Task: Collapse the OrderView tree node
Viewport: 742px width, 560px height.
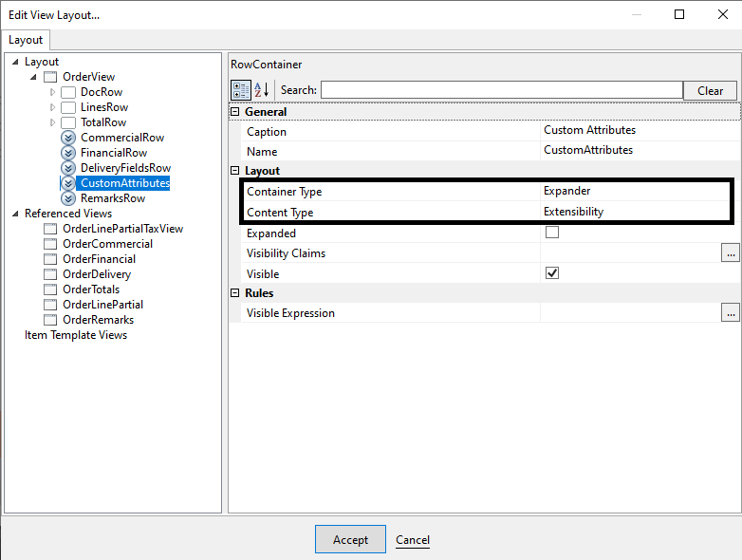Action: (33, 77)
